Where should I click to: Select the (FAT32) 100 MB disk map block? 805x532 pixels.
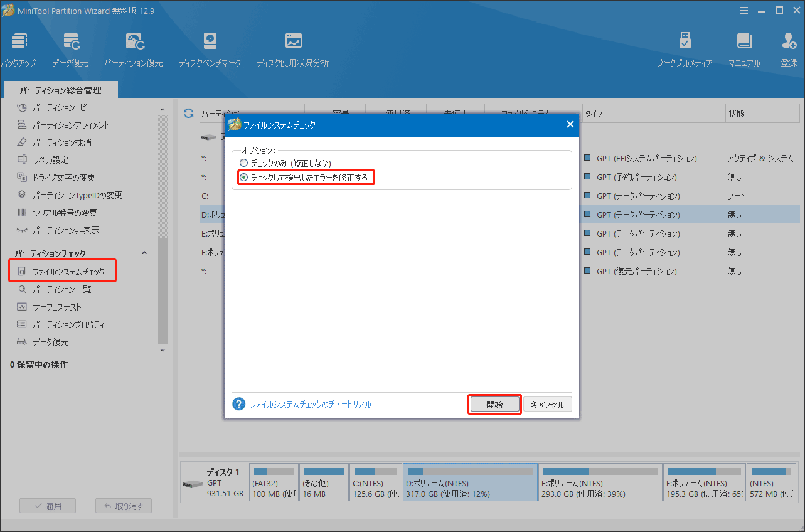(274, 482)
